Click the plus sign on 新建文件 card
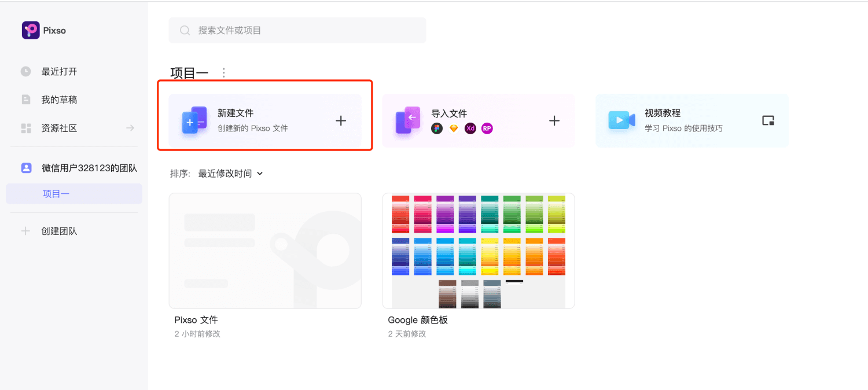 [x=341, y=120]
